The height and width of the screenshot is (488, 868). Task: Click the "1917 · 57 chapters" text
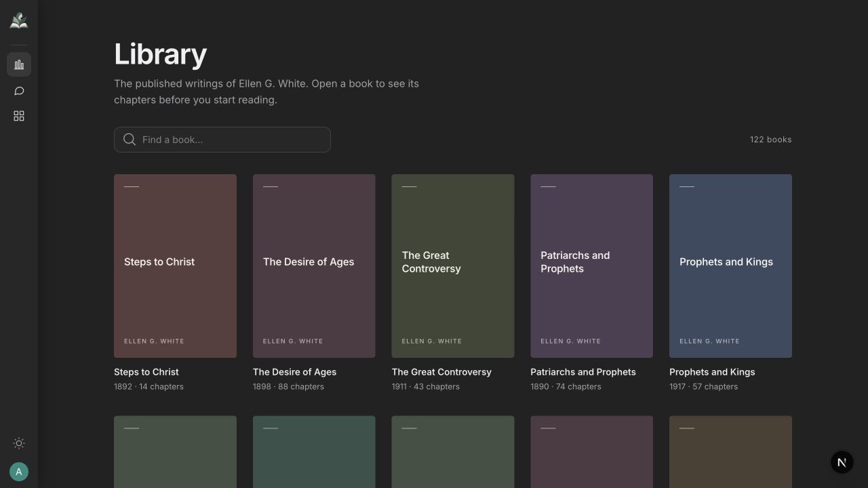(703, 386)
